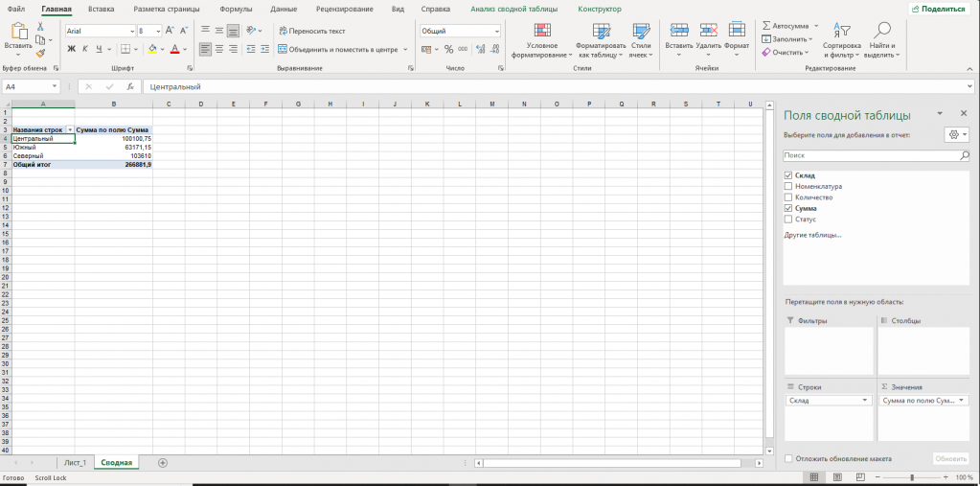Open the Другие таблицы link
Screen dimensions: 980x486
pyautogui.click(x=812, y=235)
